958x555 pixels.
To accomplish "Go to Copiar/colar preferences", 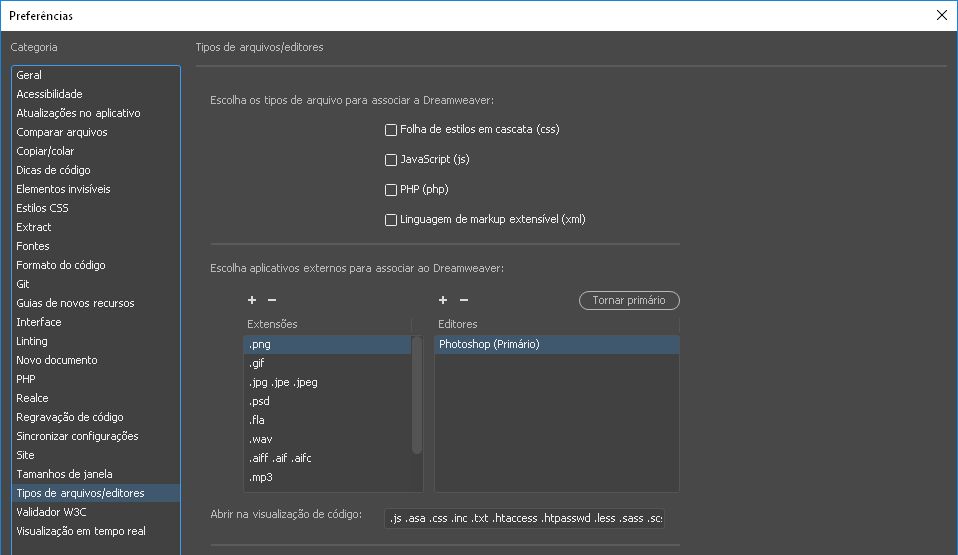I will 96,151.
